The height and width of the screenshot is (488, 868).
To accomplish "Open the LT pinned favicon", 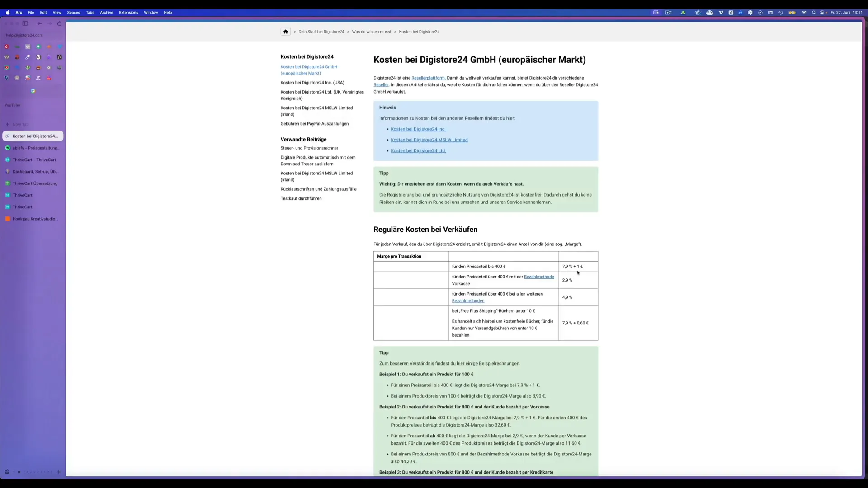I will tap(38, 78).
